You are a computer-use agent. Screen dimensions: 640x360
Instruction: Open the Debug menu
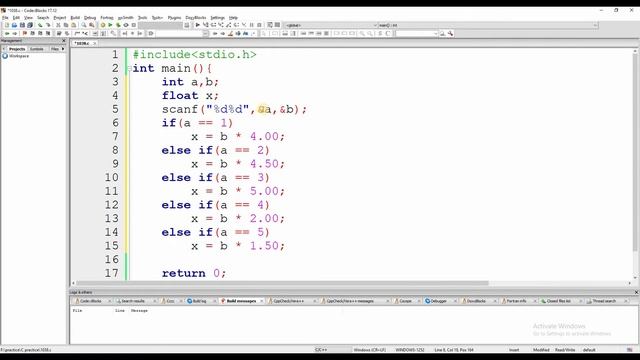90,18
